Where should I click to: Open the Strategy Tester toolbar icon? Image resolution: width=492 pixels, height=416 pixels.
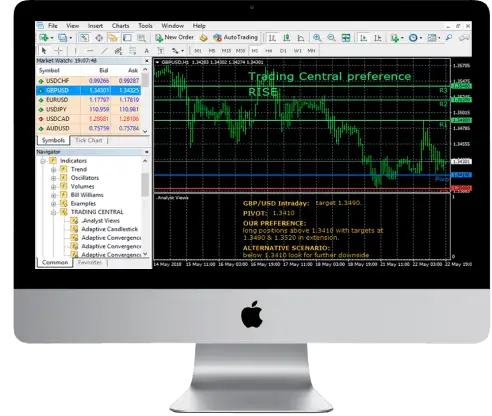click(142, 38)
